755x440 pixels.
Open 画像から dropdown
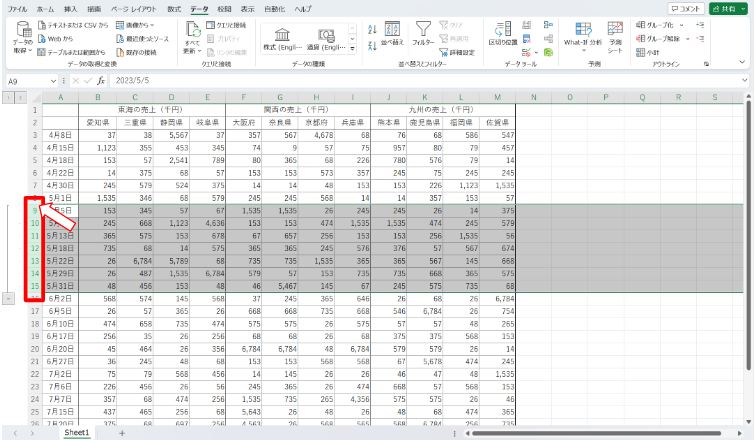point(135,25)
